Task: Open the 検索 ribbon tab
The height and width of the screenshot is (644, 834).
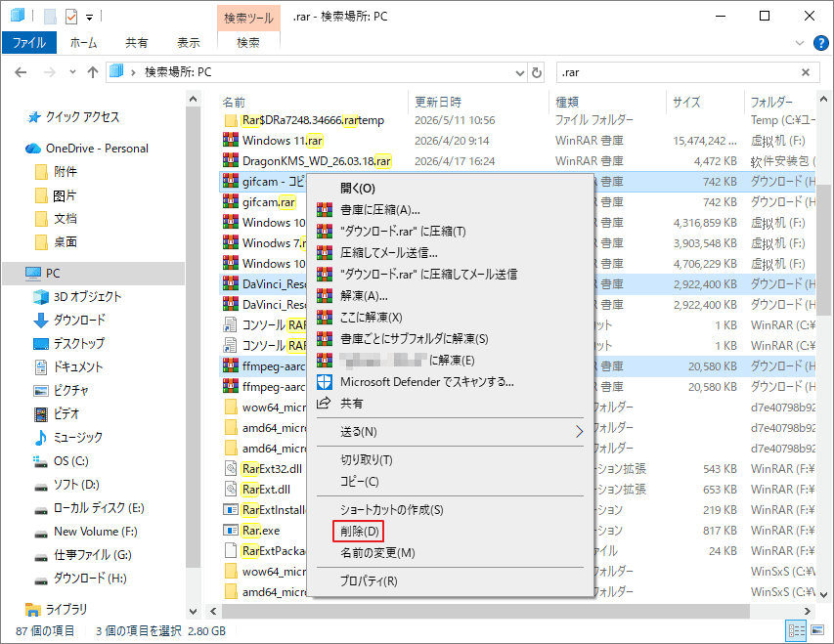Action: click(x=248, y=43)
